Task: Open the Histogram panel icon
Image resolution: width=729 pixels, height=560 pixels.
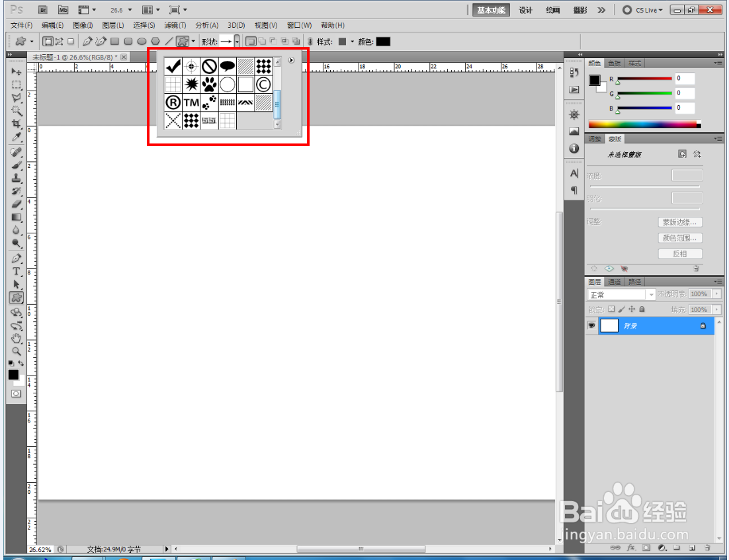Action: click(x=574, y=131)
